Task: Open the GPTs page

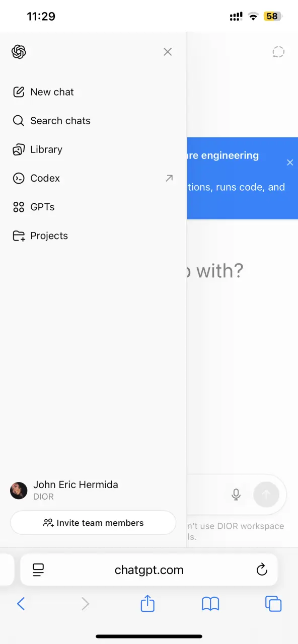Action: [x=93, y=207]
